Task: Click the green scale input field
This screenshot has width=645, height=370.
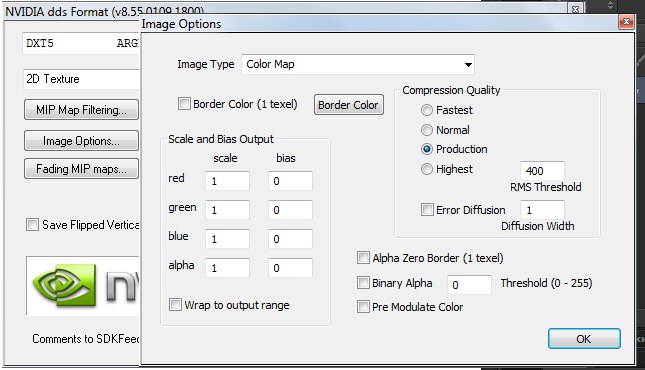Action: click(227, 210)
